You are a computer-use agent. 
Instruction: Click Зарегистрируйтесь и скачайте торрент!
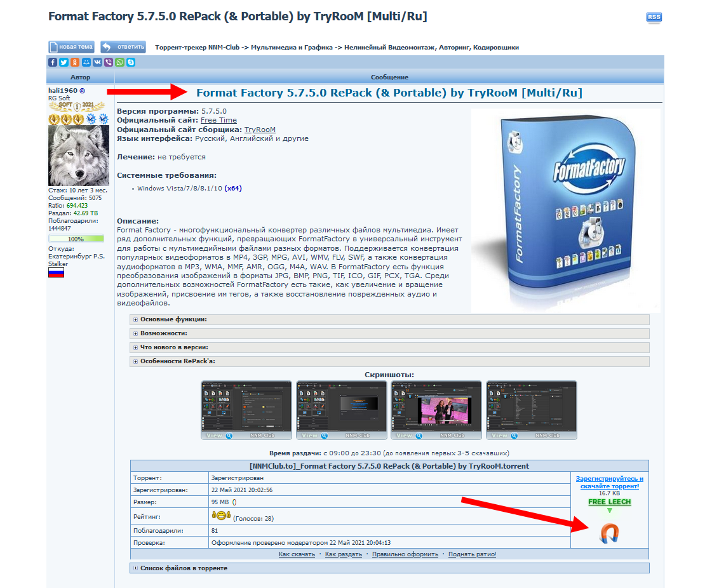pyautogui.click(x=610, y=483)
